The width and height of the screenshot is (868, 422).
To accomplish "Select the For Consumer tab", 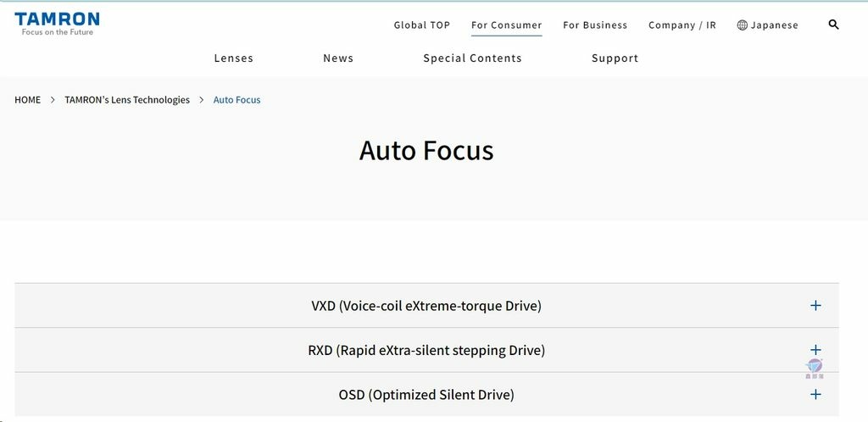I will click(507, 25).
